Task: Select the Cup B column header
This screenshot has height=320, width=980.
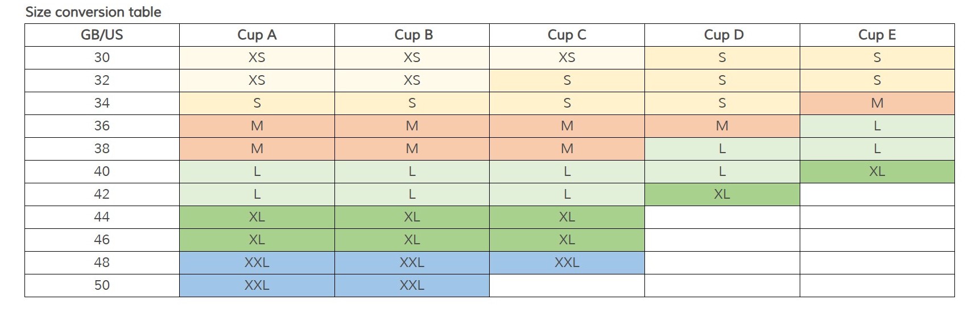Action: tap(413, 35)
